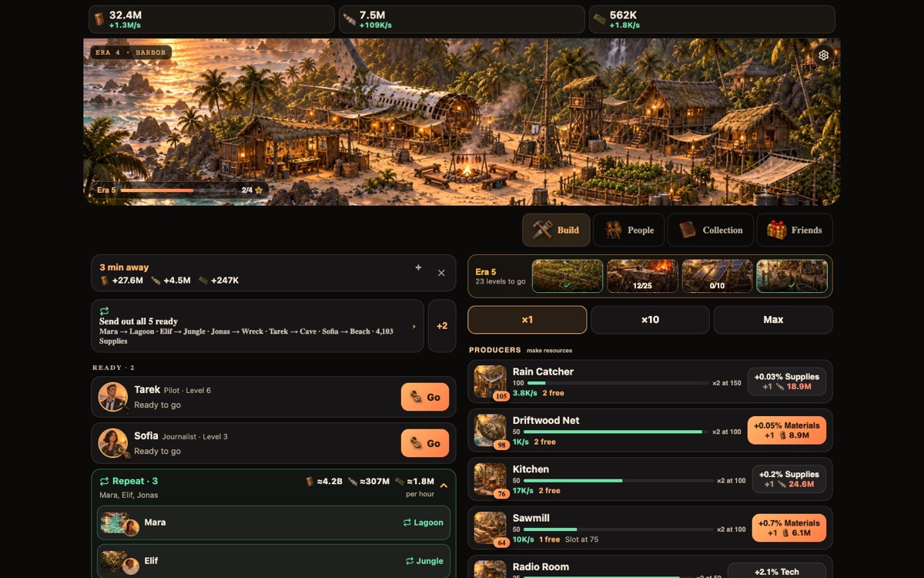Click the plus icon in 3 min away card
The height and width of the screenshot is (578, 924).
tap(418, 267)
